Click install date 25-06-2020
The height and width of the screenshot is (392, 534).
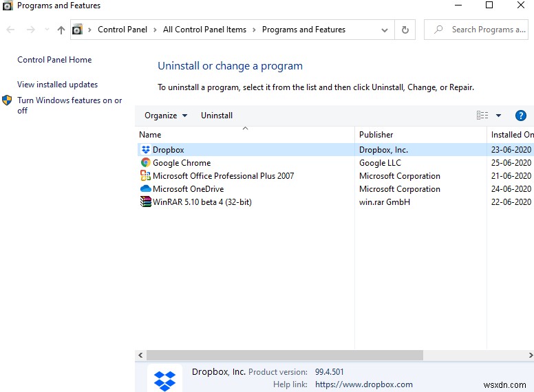(511, 163)
